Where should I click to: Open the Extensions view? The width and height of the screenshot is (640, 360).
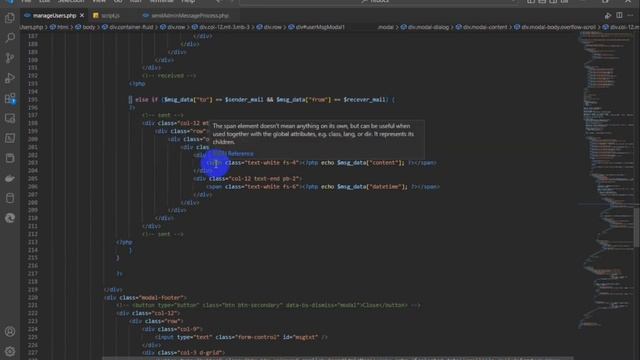point(10,98)
